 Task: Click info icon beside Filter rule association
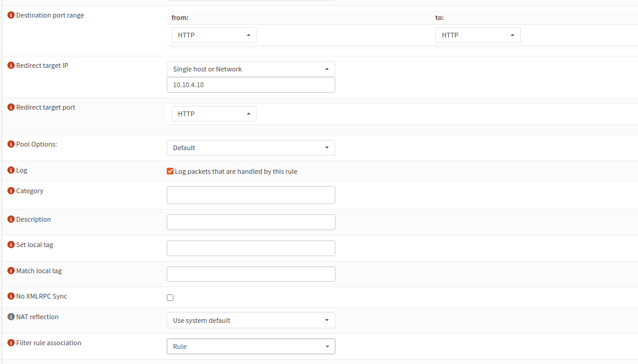tap(11, 343)
